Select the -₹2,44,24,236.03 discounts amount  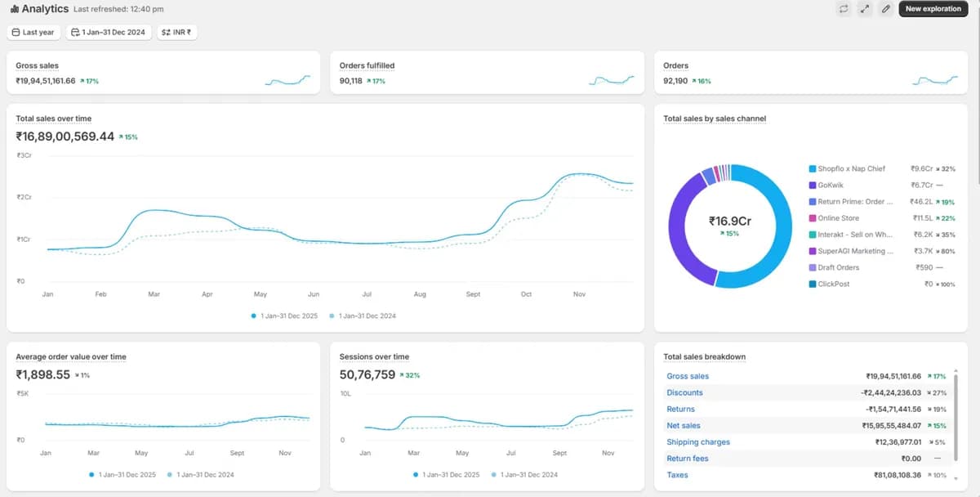pos(891,392)
